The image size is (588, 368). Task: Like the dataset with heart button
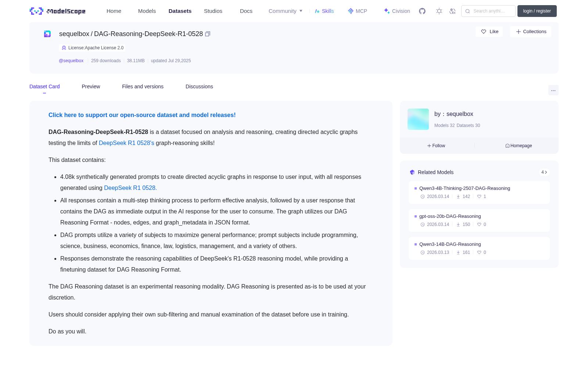coord(489,32)
